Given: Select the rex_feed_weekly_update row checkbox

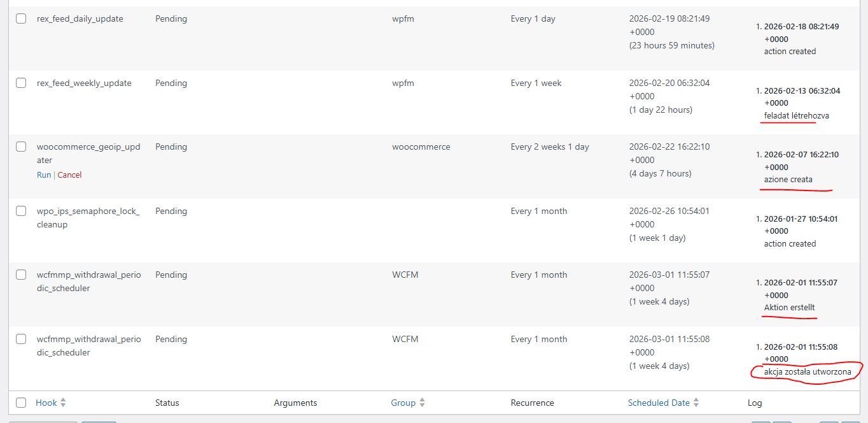Looking at the screenshot, I should click(21, 83).
